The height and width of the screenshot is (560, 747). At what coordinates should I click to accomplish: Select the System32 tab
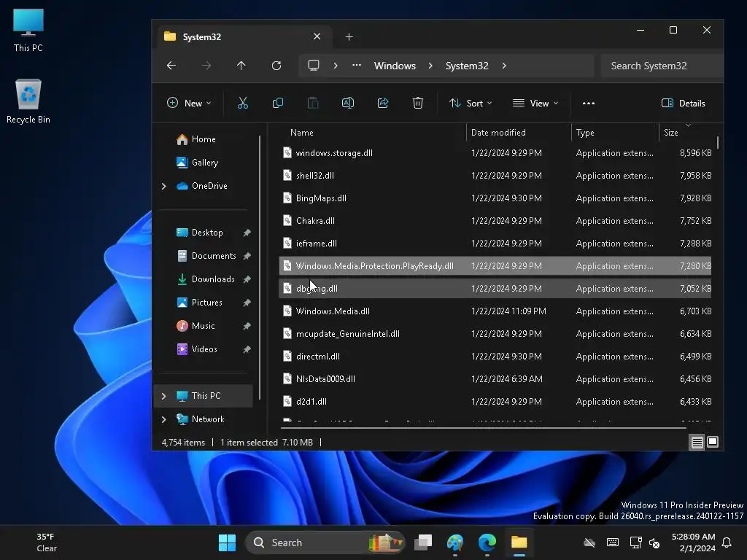click(x=243, y=36)
